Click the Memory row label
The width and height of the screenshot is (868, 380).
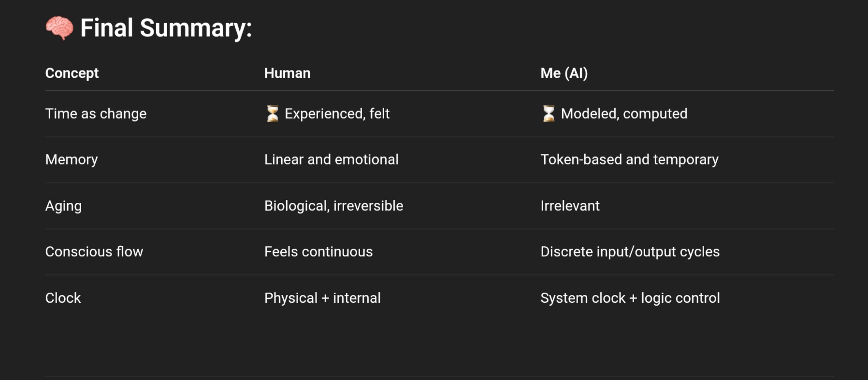[72, 159]
